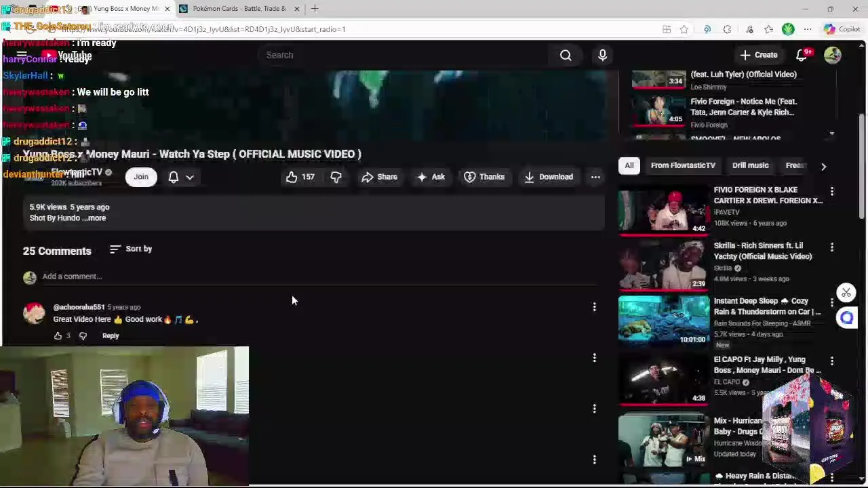
Task: Focus the Add a comment field
Action: (x=319, y=277)
